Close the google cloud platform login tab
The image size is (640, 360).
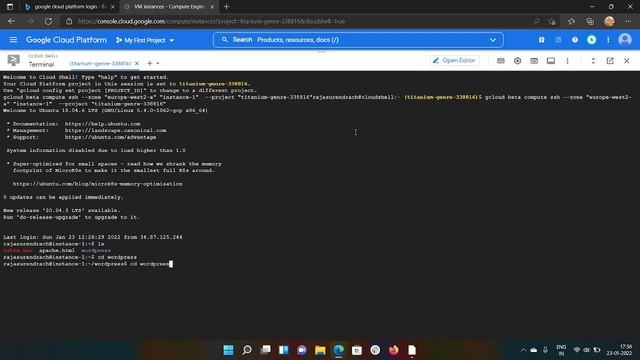pyautogui.click(x=113, y=7)
